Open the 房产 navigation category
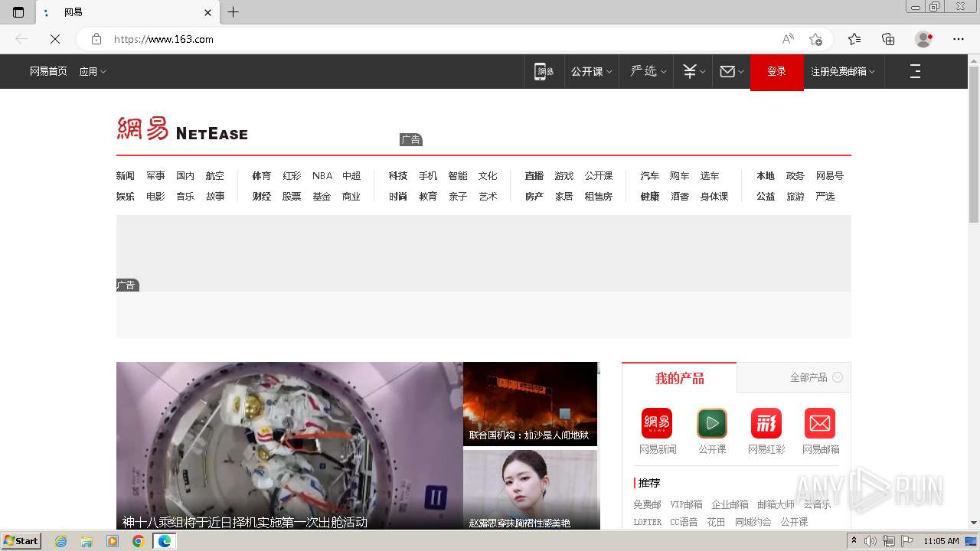Image resolution: width=980 pixels, height=551 pixels. (534, 196)
